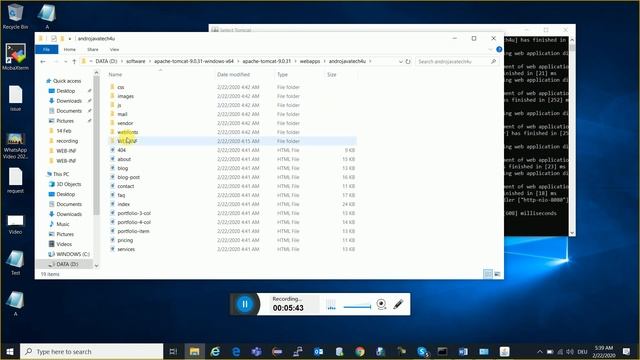Select the pen annotation tool in recorder
The height and width of the screenshot is (360, 640).
click(398, 304)
